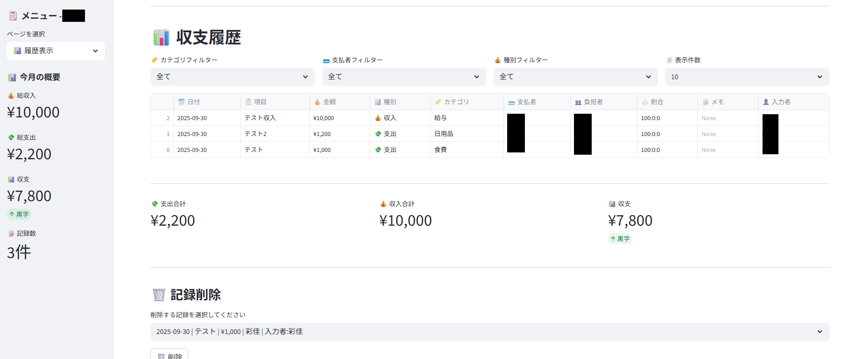Change the 表示件数 dropdown showing 10
Screen dimensions: 868x359
point(747,77)
